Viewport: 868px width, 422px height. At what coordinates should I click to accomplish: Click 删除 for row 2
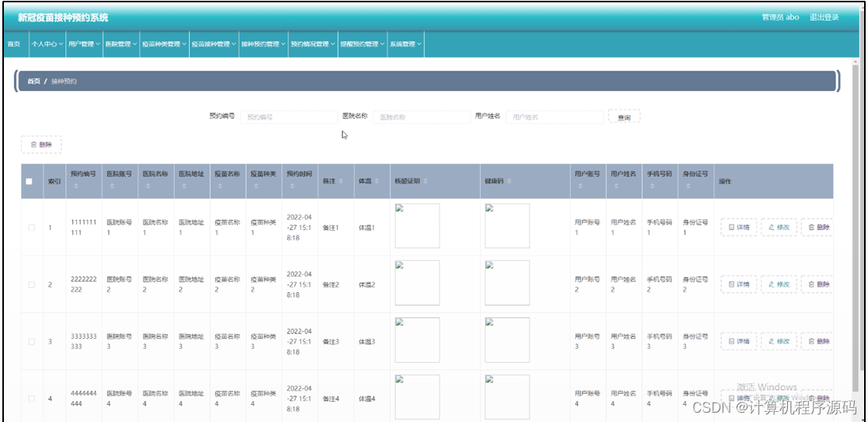(818, 284)
